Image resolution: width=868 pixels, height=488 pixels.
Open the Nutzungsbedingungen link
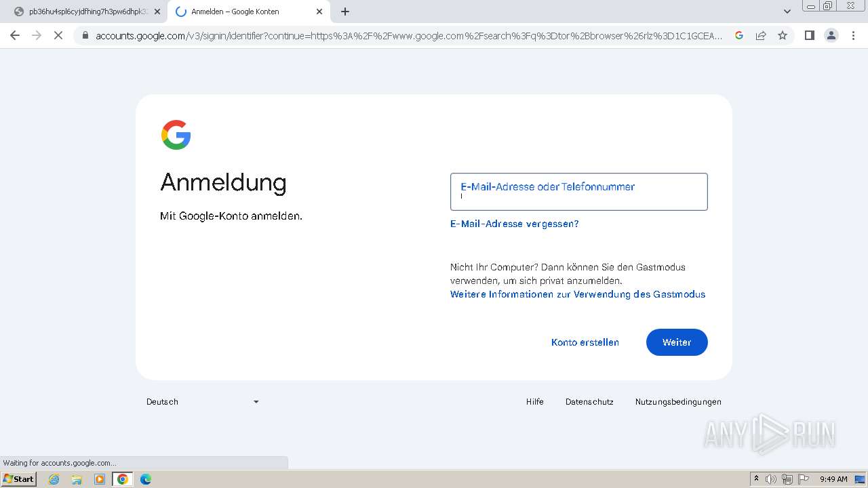(678, 402)
